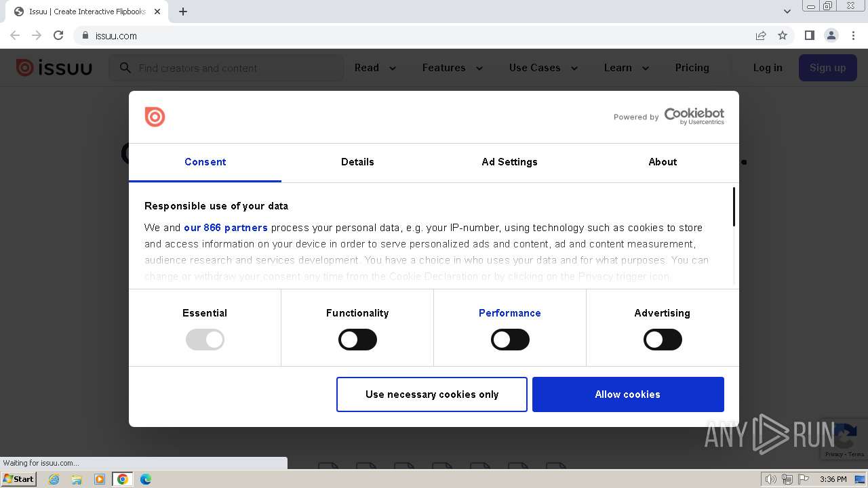
Task: Click the show desktop tray icon
Action: click(x=860, y=479)
